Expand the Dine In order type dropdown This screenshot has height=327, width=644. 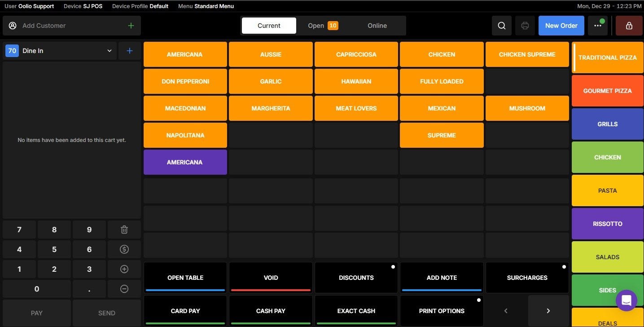point(109,51)
